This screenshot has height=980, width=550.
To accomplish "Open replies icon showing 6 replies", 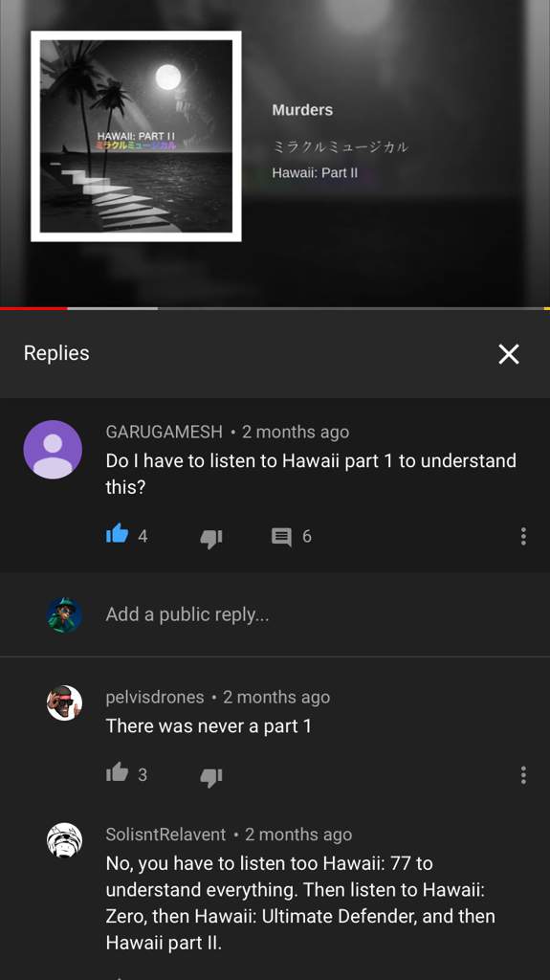I will pos(281,537).
